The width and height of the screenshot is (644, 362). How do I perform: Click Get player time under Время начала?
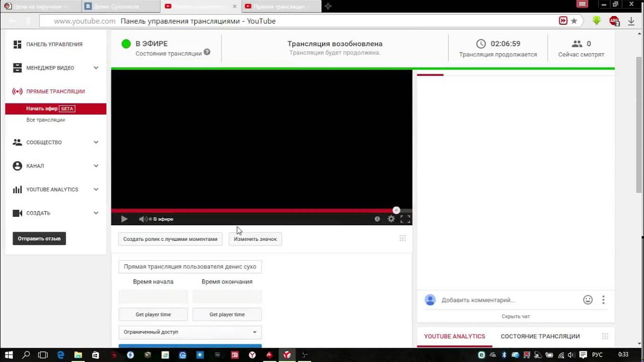153,314
